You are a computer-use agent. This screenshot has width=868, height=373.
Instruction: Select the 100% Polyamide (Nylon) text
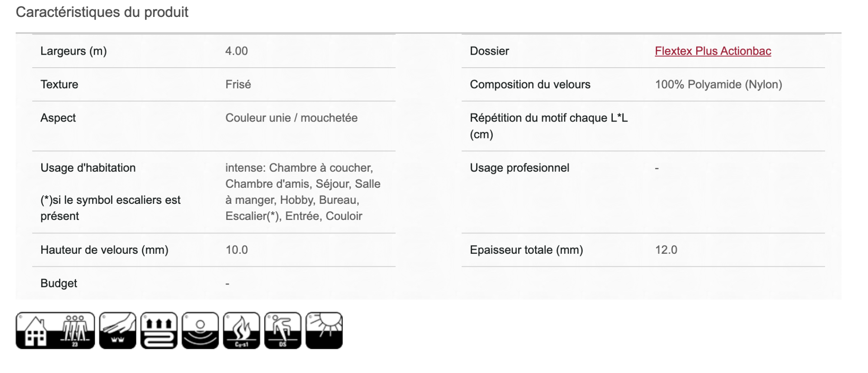coord(718,85)
